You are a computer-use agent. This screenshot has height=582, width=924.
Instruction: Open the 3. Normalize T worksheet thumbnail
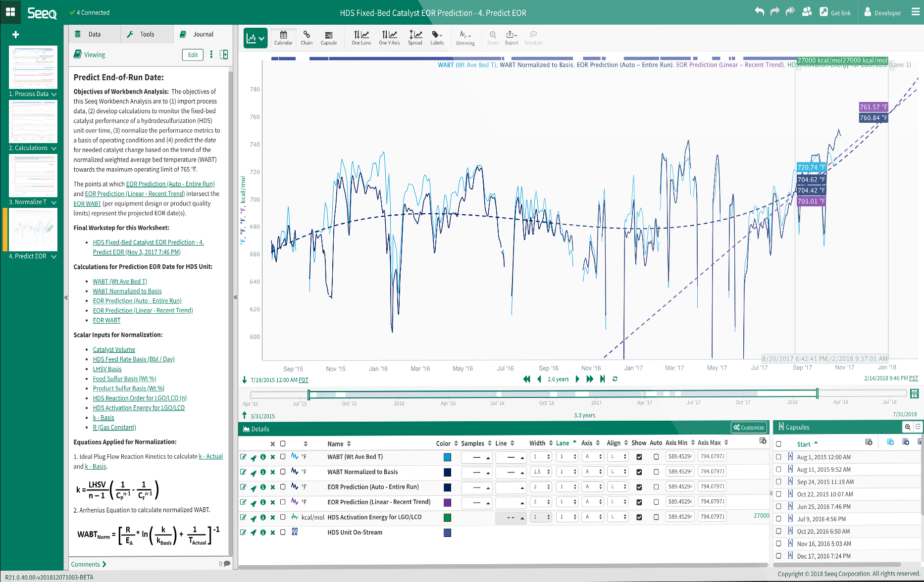click(x=33, y=175)
